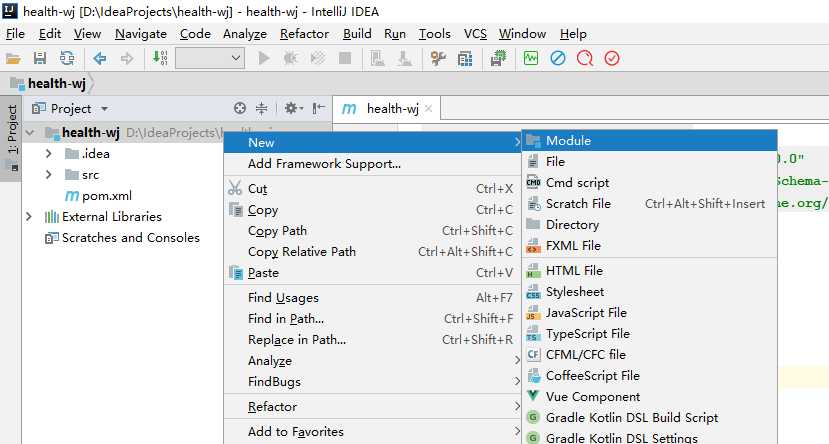This screenshot has width=829, height=444.
Task: Select FXML File in the New submenu
Action: (x=649, y=246)
